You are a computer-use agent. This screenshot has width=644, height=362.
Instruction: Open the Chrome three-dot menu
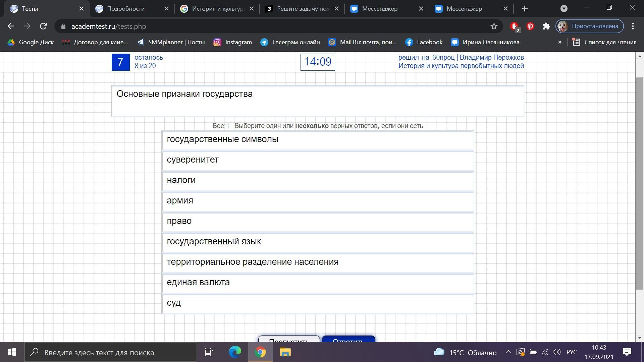(x=633, y=26)
